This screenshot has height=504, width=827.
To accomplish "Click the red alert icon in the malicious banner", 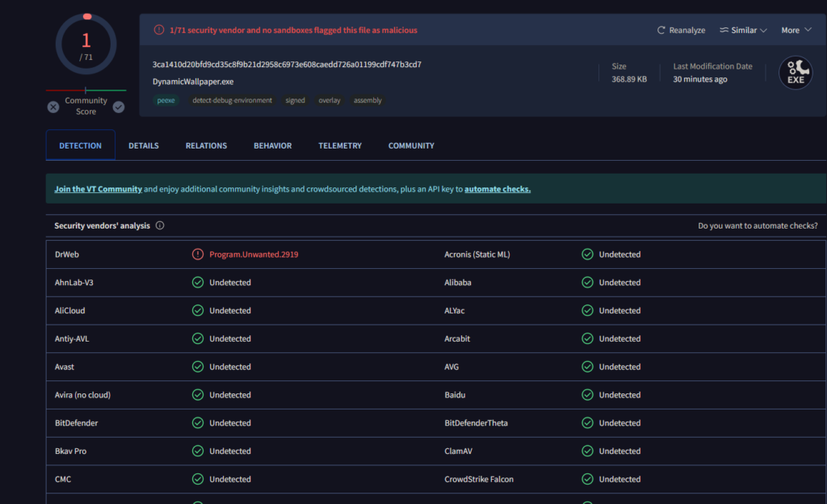I will pos(159,30).
